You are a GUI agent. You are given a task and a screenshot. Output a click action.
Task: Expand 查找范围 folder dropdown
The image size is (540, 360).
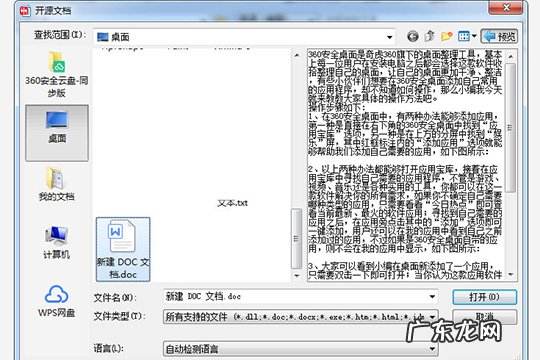390,37
